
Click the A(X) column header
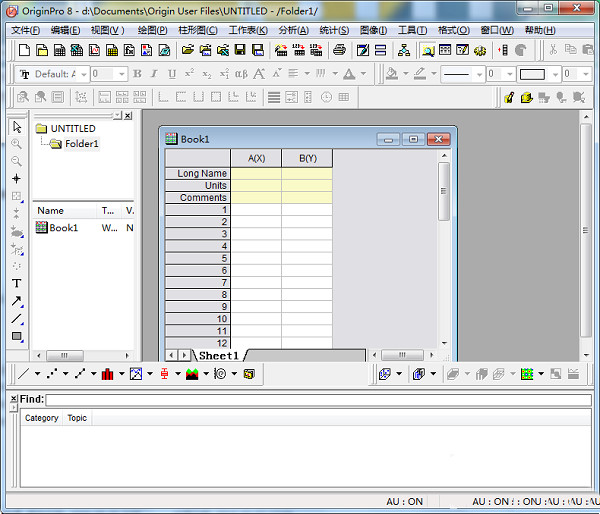point(256,158)
